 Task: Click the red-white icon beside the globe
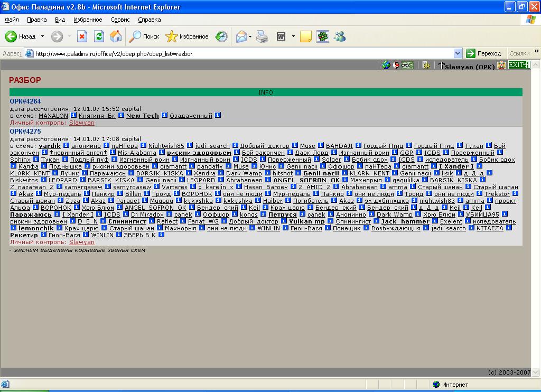[396, 65]
